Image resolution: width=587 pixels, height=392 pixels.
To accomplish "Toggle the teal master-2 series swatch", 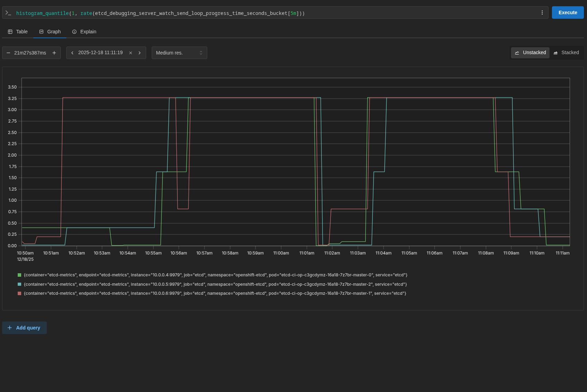I will (19, 284).
